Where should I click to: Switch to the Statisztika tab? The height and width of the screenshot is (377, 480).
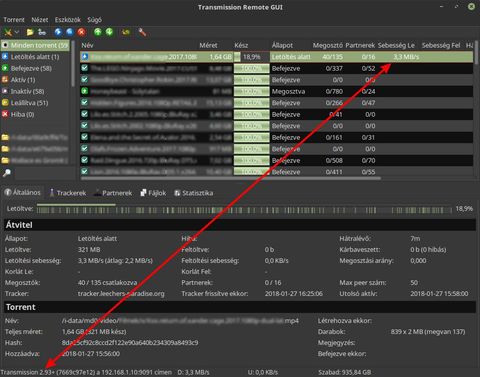pyautogui.click(x=194, y=193)
